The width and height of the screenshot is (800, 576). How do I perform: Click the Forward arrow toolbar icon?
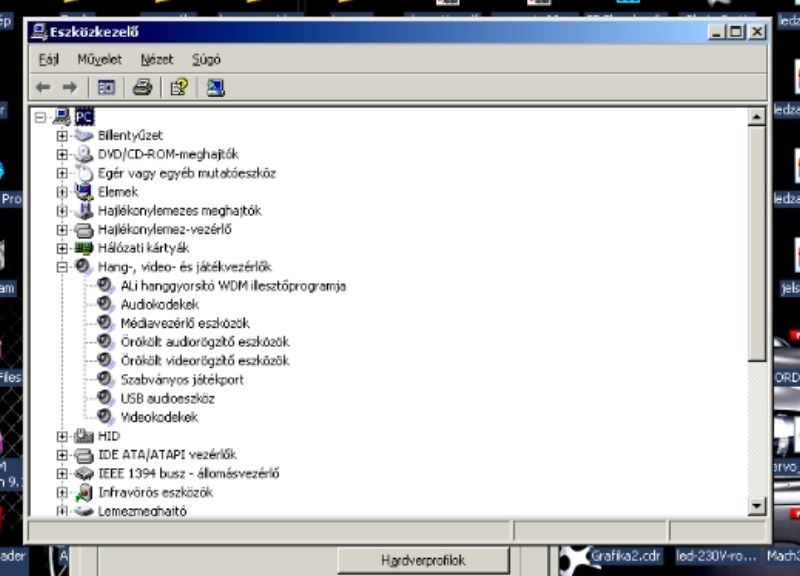pos(69,88)
